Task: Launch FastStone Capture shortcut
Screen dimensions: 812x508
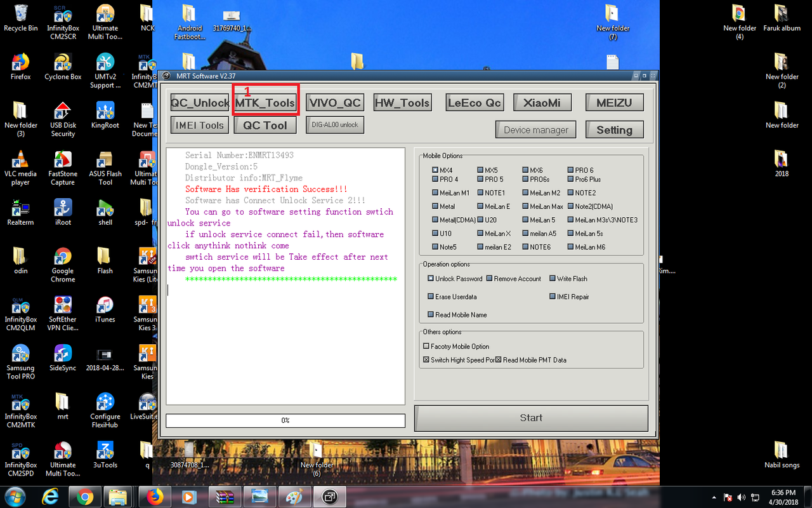Action: (63, 168)
